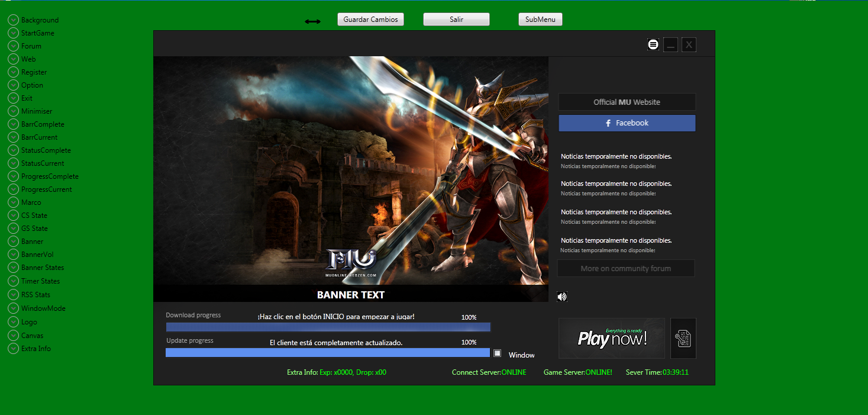Expand the Timer States entry

(13, 281)
